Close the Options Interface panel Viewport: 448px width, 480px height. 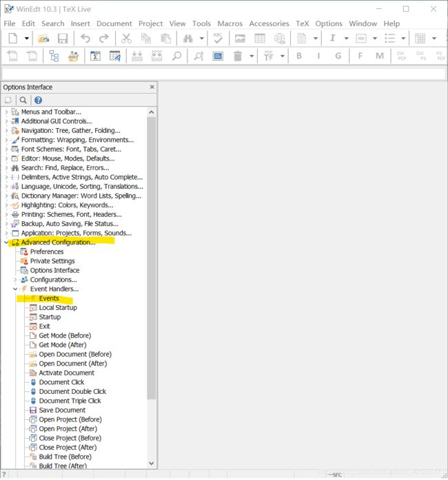coord(152,87)
